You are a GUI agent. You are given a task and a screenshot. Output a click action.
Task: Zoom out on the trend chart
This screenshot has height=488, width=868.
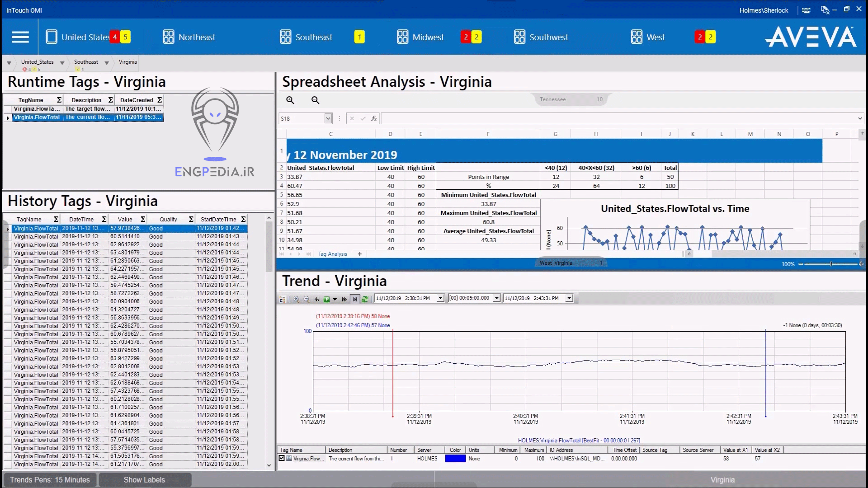pos(307,299)
